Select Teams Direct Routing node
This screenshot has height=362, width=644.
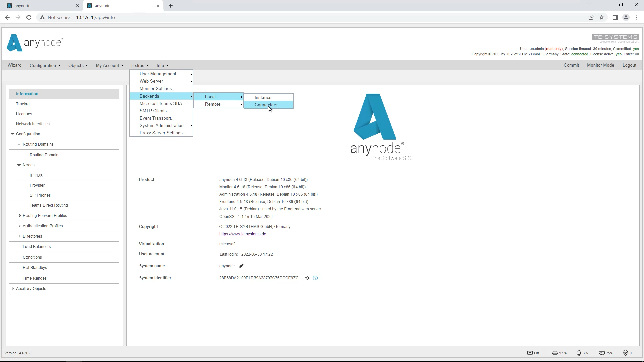click(64, 205)
